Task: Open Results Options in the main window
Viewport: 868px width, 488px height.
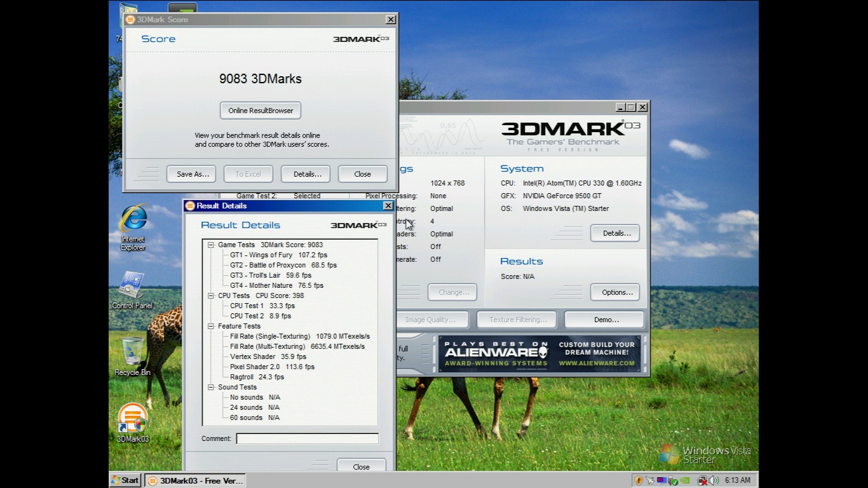Action: 615,292
